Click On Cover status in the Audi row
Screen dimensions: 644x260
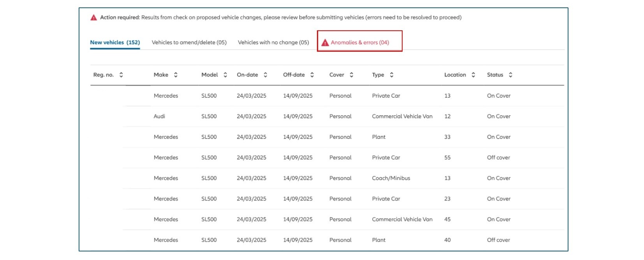coord(499,116)
